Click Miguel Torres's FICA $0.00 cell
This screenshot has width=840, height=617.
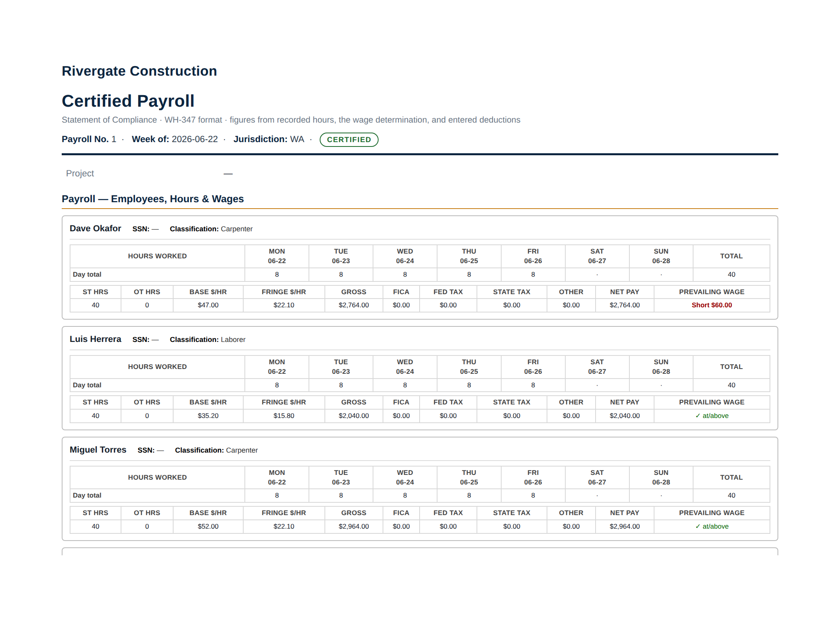[401, 527]
